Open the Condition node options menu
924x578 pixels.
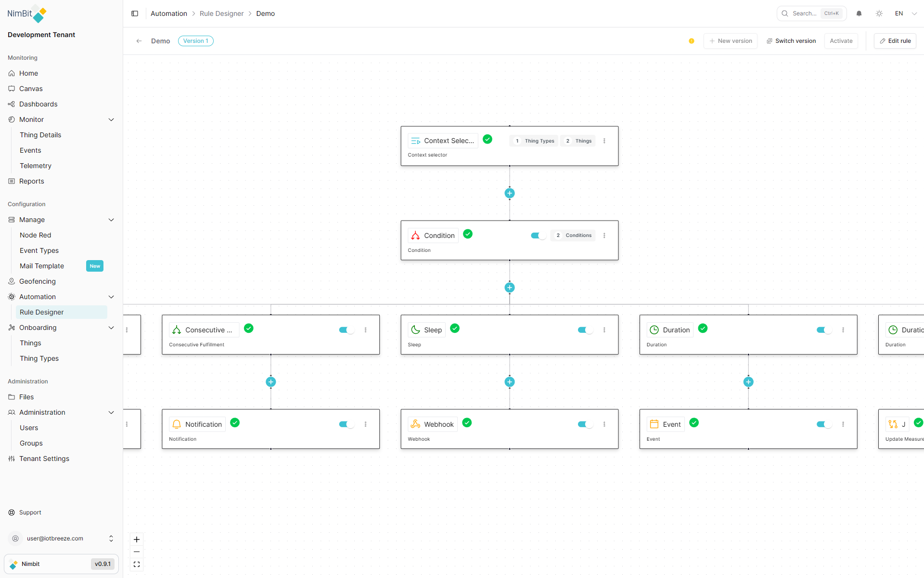pos(604,236)
